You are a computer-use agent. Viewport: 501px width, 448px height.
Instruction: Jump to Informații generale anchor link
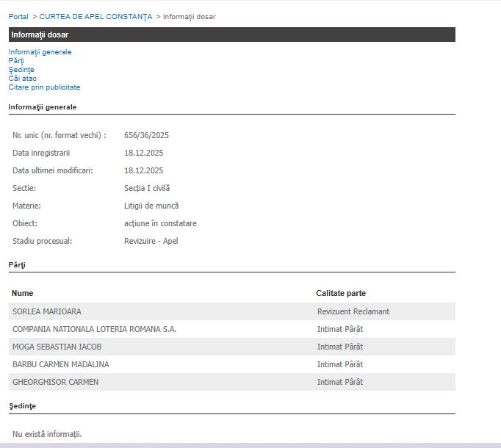click(x=40, y=52)
